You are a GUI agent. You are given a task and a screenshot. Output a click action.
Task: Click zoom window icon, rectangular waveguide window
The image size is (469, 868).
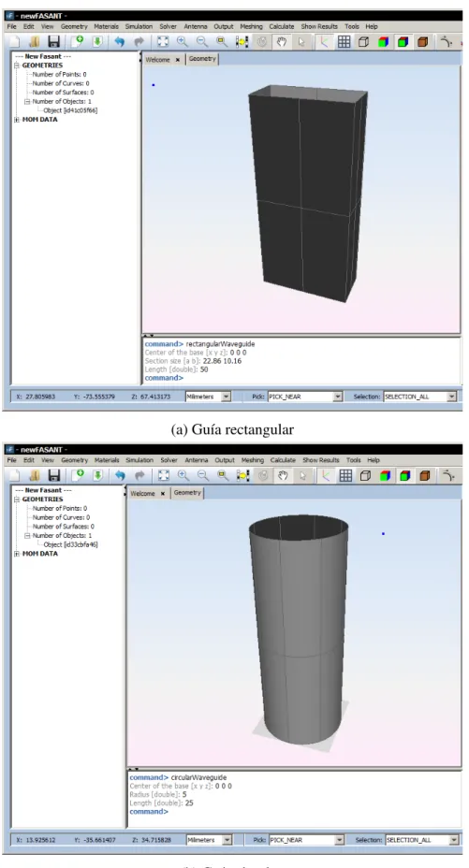[x=222, y=41]
